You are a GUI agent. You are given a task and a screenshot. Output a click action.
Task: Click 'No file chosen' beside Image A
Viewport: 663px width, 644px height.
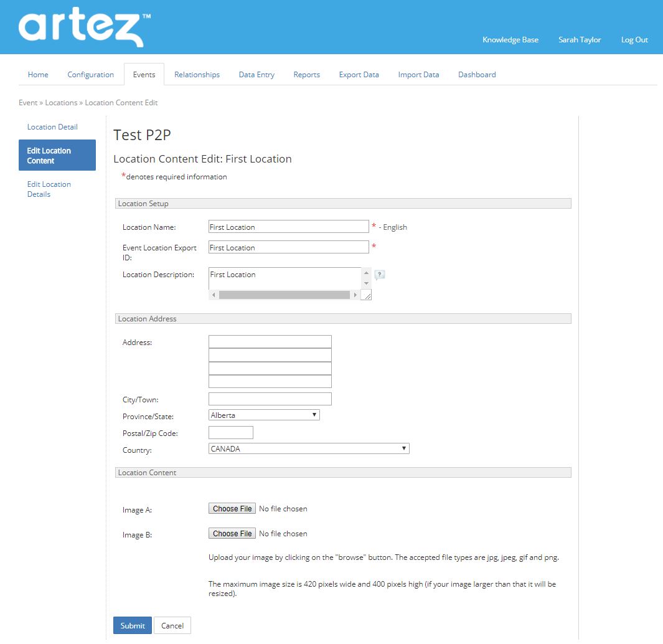click(x=283, y=509)
